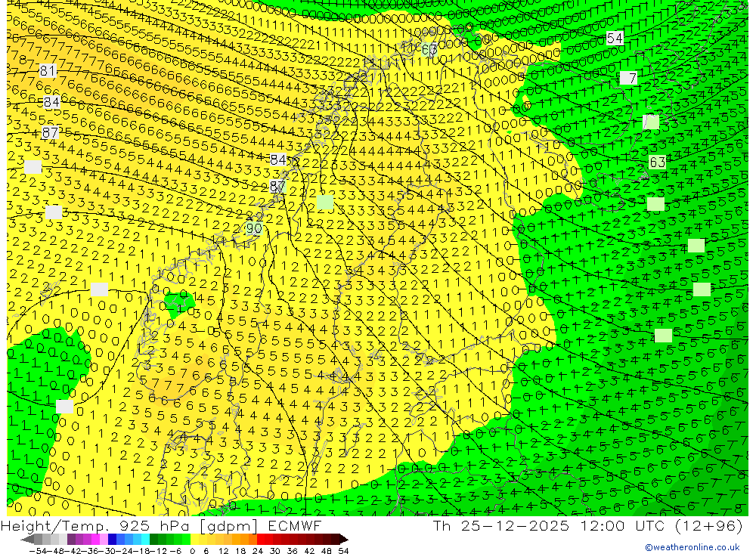
Task: Click the -54 value on the legend scale
Action: tap(39, 551)
